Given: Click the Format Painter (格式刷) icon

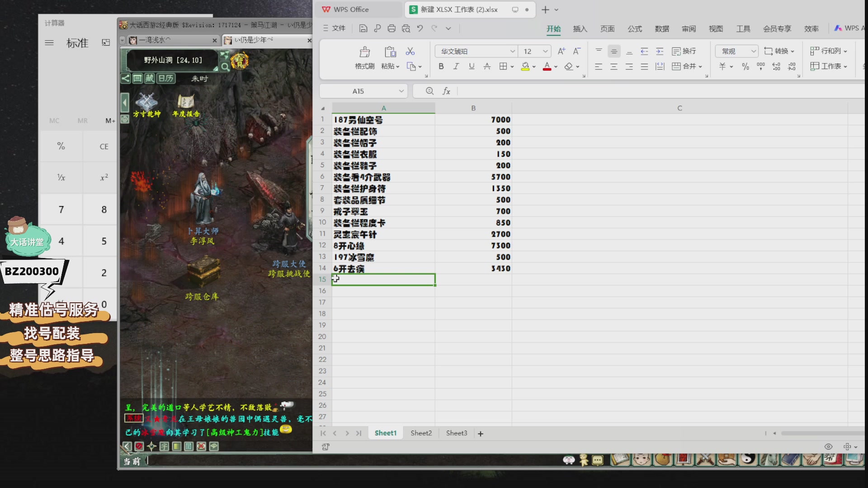Looking at the screenshot, I should [364, 52].
